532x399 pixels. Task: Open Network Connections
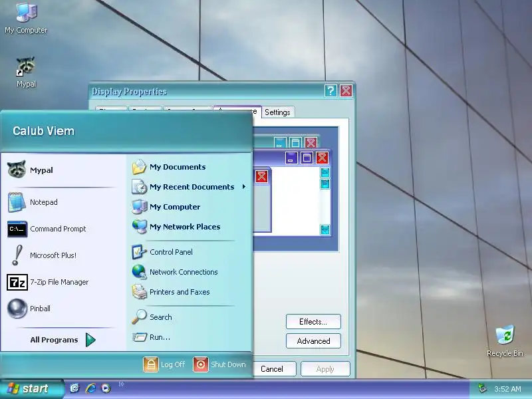tap(190, 272)
